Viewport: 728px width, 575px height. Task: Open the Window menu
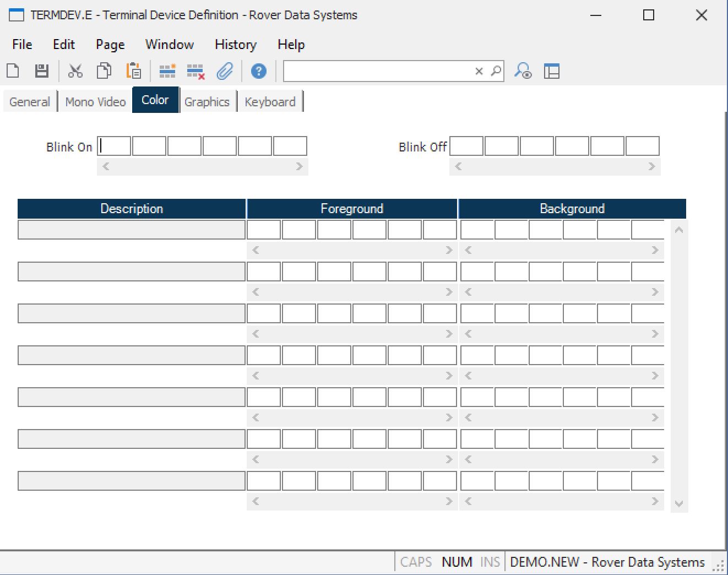point(169,45)
